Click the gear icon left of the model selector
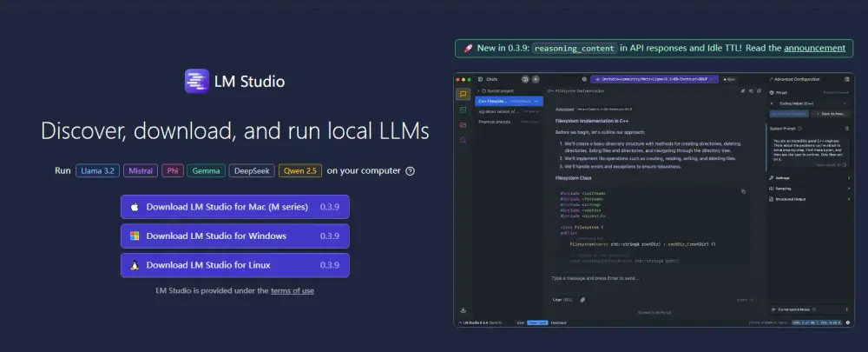 [584, 79]
